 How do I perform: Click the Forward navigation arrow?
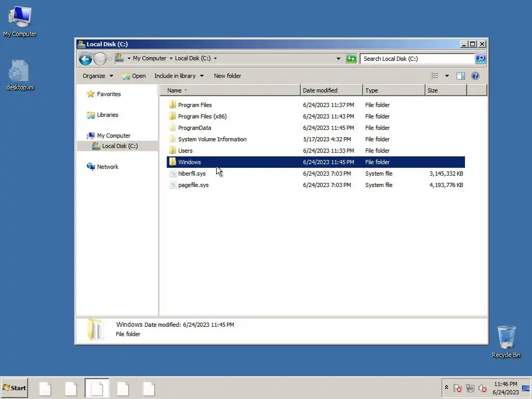click(x=100, y=59)
